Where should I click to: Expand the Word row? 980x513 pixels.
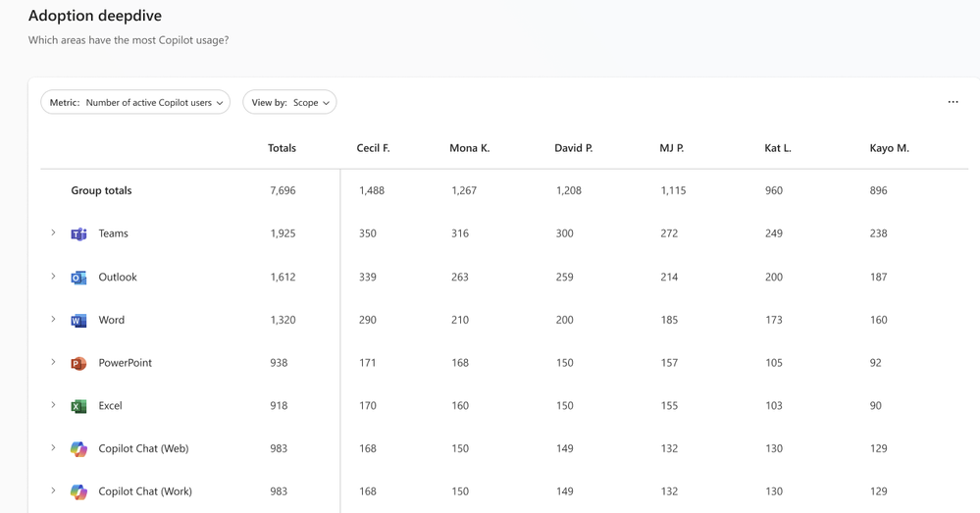53,320
